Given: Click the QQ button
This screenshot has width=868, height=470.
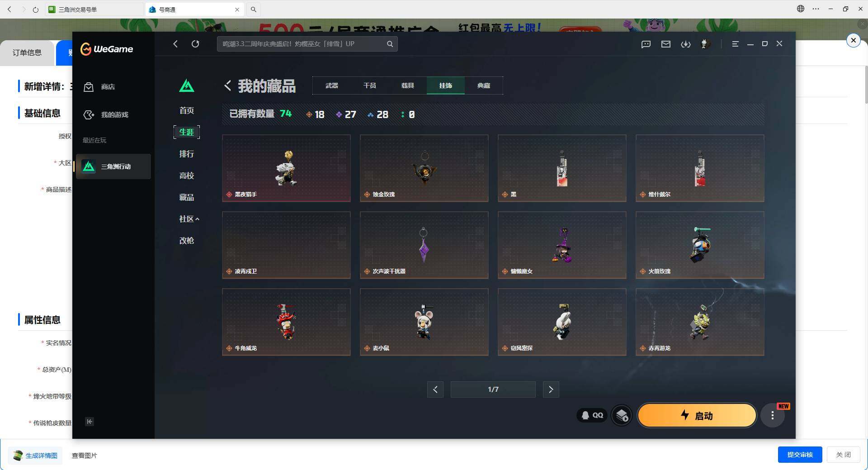Looking at the screenshot, I should (592, 415).
